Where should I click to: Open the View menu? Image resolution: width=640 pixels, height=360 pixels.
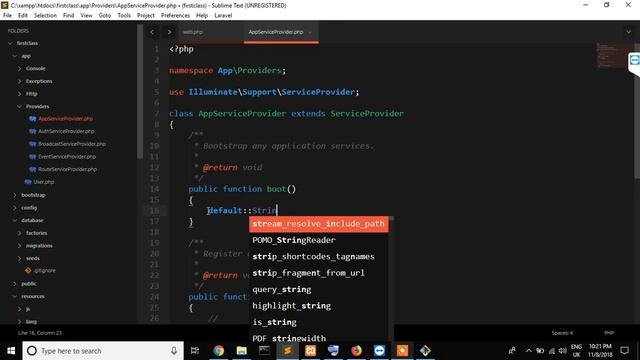(86, 16)
